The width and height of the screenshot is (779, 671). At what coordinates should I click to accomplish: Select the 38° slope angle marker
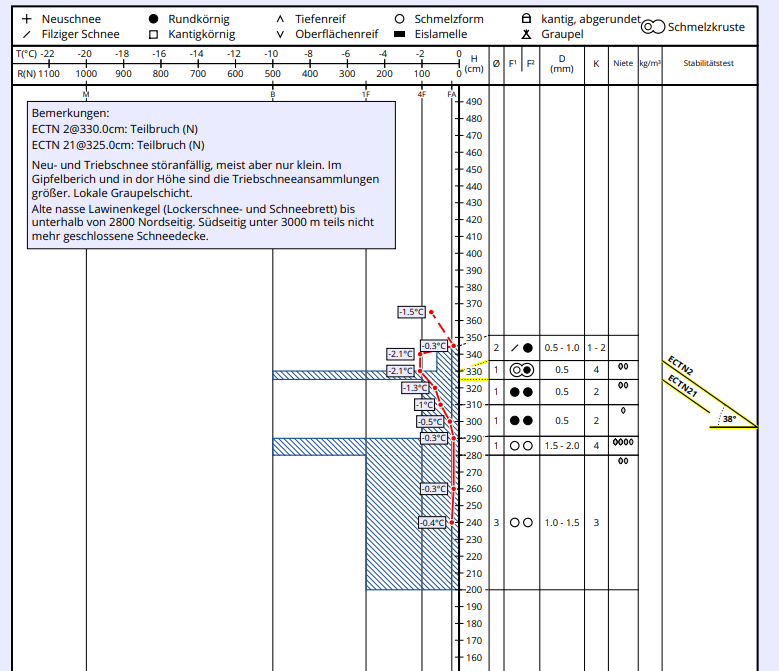pyautogui.click(x=729, y=419)
